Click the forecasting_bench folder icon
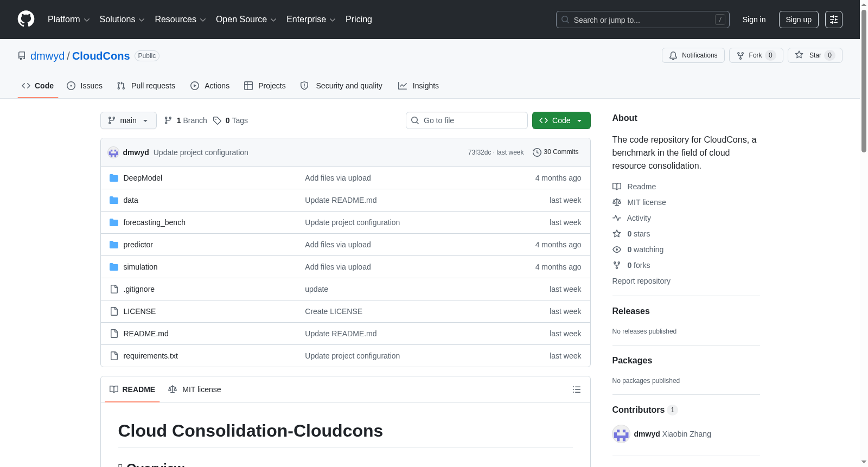 click(114, 222)
